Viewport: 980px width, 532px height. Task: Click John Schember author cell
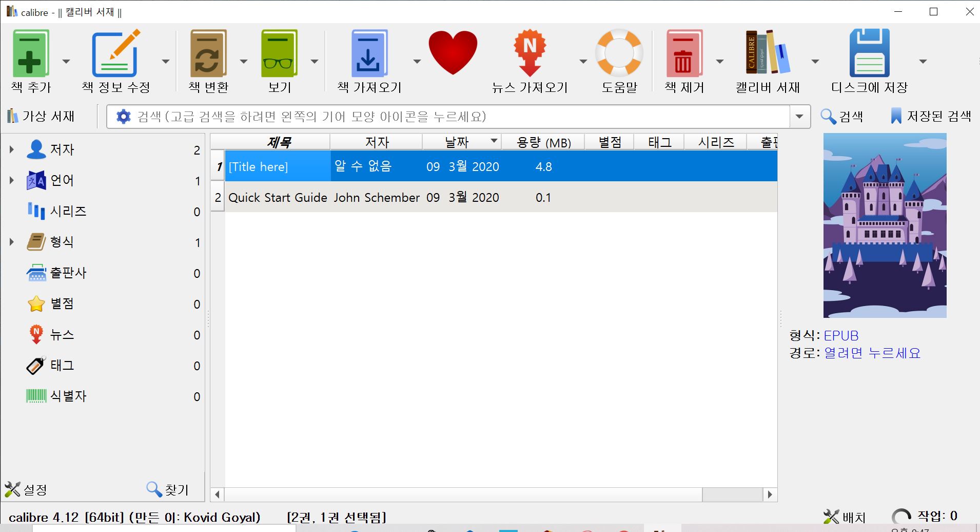pos(377,197)
